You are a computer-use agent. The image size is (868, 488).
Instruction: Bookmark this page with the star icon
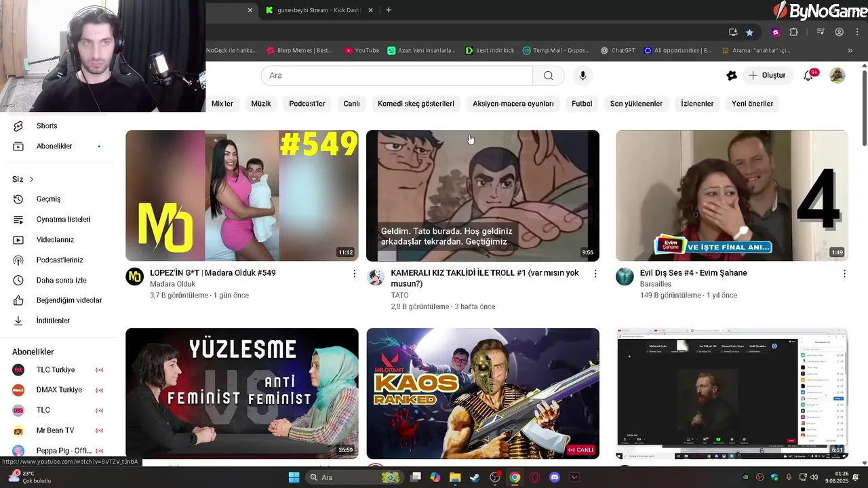click(x=749, y=32)
